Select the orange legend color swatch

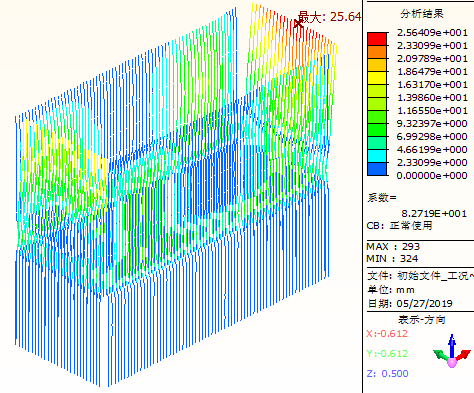click(x=377, y=52)
